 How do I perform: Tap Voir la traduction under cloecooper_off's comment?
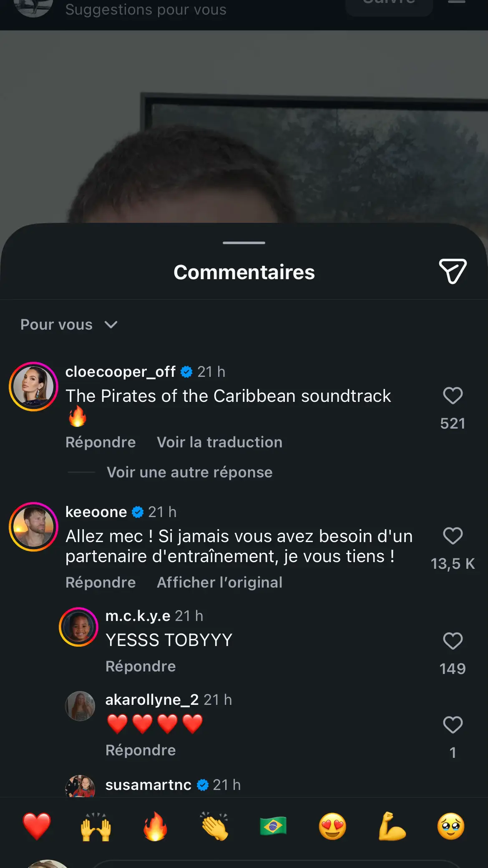219,442
